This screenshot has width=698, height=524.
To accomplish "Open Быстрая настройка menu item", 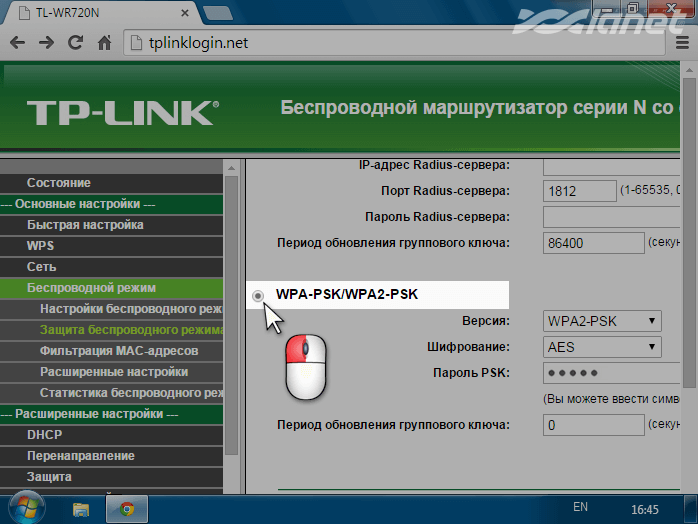I will pyautogui.click(x=111, y=225).
